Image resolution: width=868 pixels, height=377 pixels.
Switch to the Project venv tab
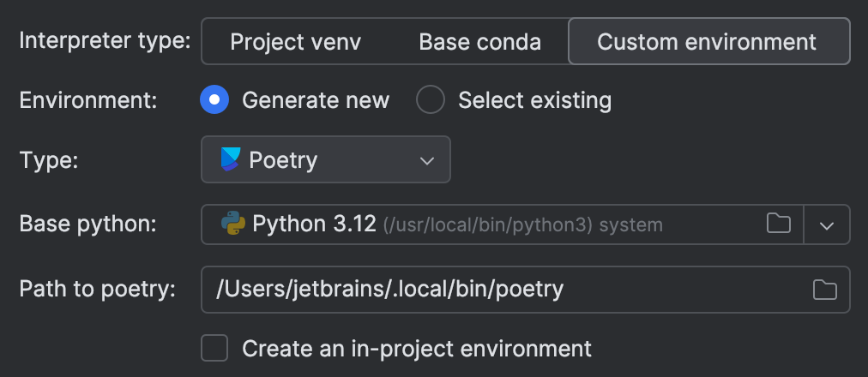298,42
